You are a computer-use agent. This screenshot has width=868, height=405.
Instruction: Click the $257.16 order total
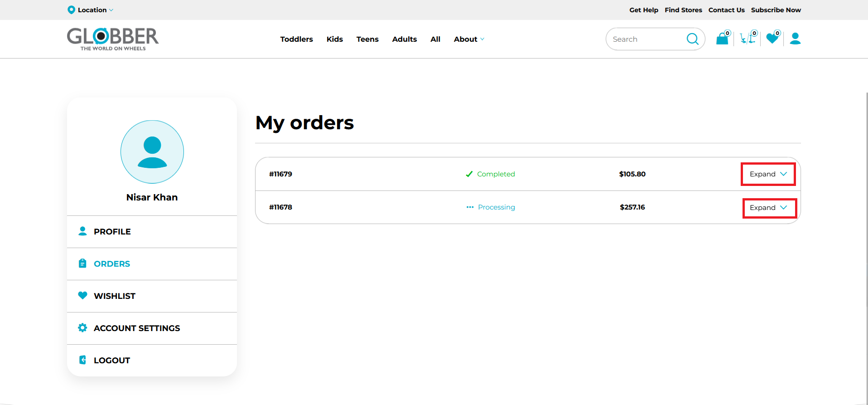632,207
